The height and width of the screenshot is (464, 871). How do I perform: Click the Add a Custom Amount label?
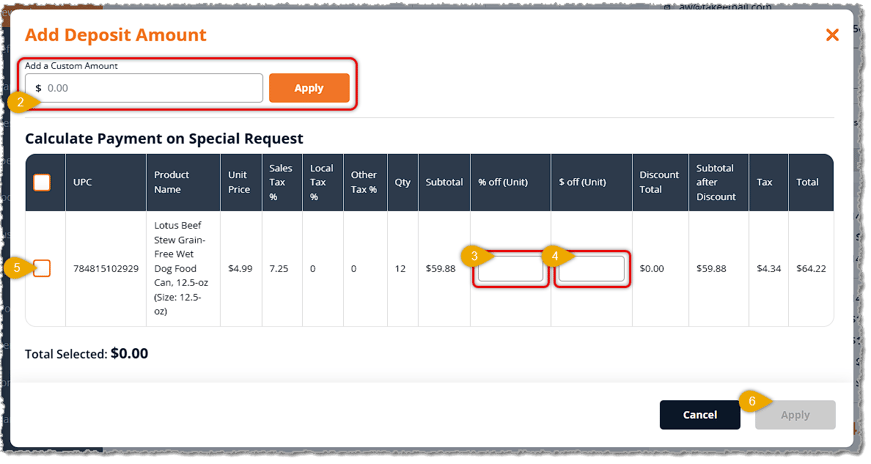pos(71,66)
